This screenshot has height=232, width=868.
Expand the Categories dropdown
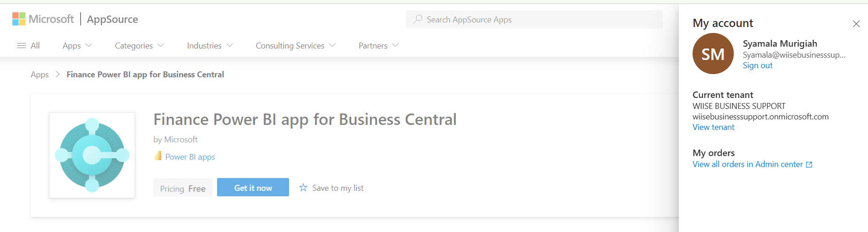coord(139,46)
